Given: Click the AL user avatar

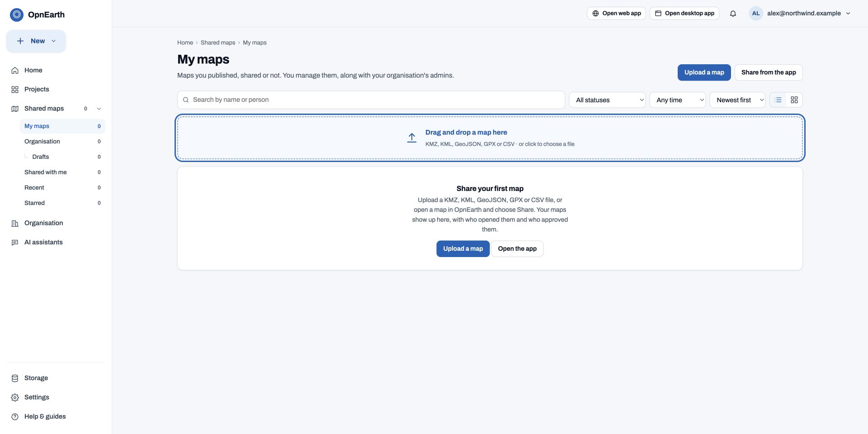Looking at the screenshot, I should pyautogui.click(x=756, y=14).
